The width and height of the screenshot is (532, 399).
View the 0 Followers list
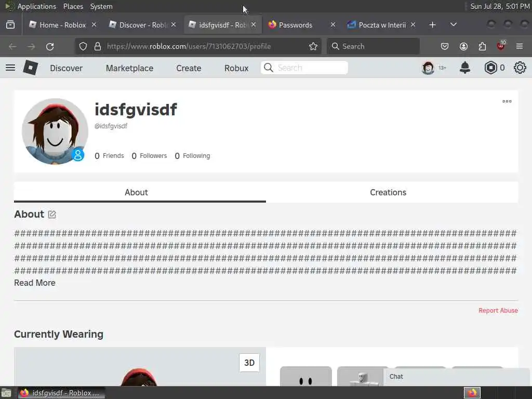coord(149,156)
